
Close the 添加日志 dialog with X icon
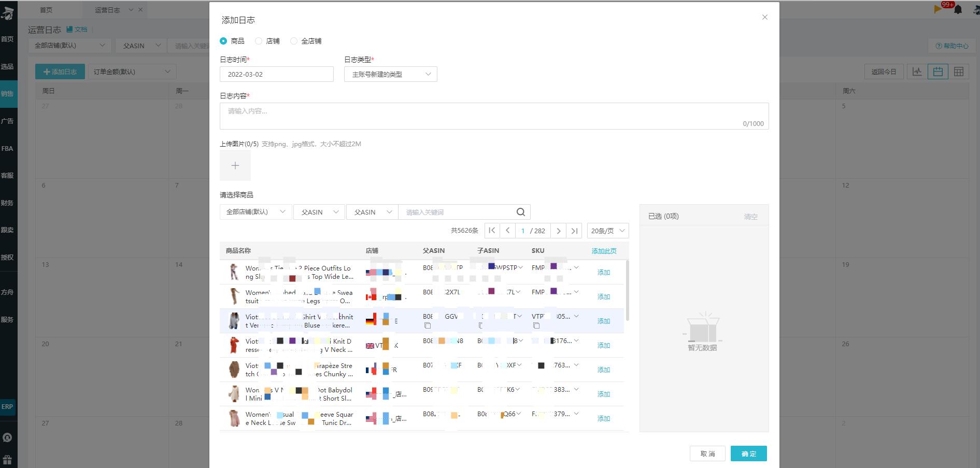764,17
